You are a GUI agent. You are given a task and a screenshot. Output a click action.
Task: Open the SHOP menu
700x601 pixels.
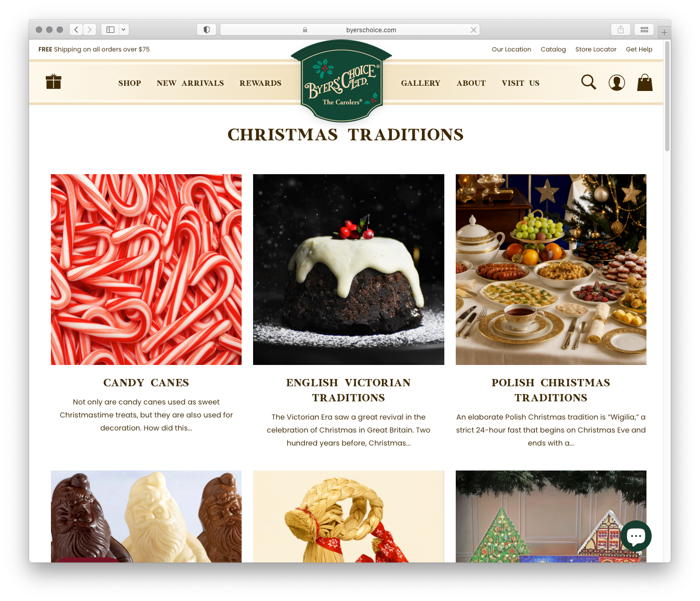click(x=129, y=83)
